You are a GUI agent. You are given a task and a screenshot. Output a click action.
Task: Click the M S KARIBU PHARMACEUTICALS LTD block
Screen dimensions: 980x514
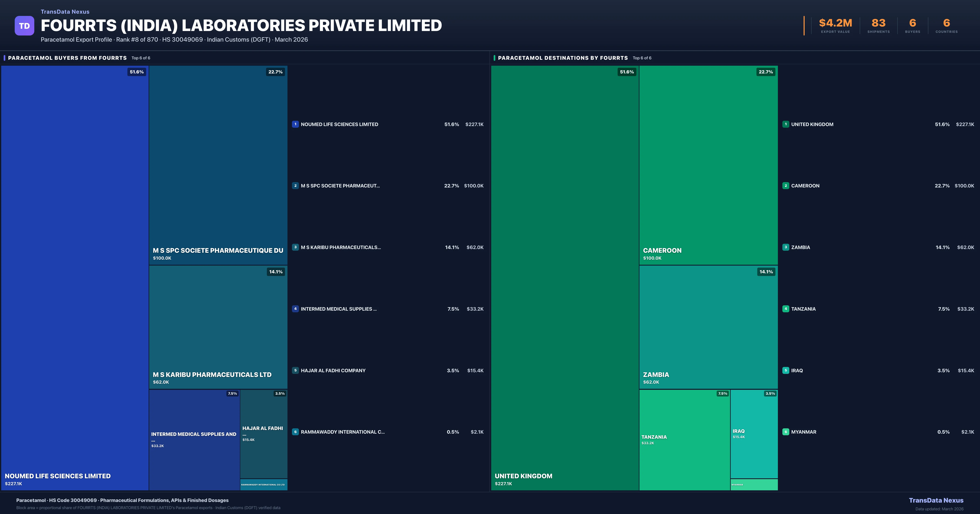pyautogui.click(x=218, y=327)
